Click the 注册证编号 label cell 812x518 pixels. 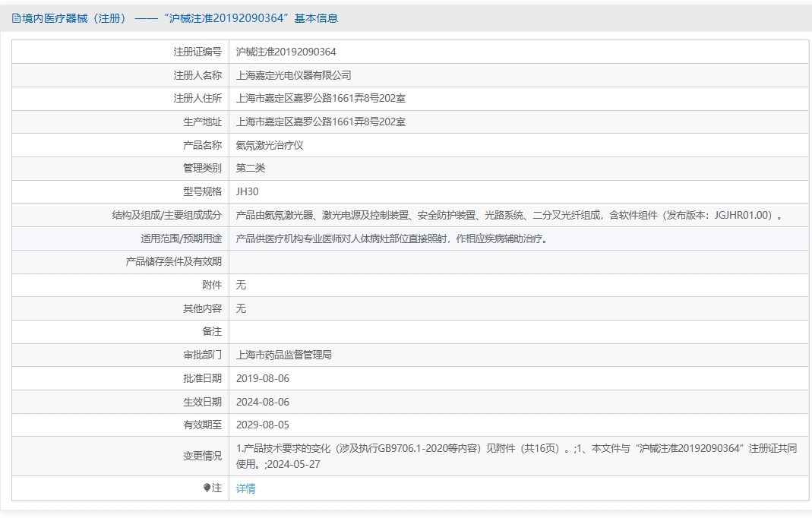(x=197, y=52)
